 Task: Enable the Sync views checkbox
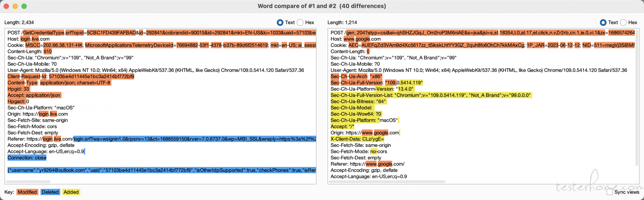pyautogui.click(x=610, y=192)
